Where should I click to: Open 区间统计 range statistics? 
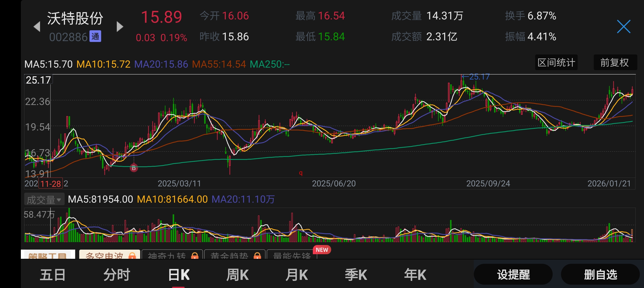click(x=556, y=63)
